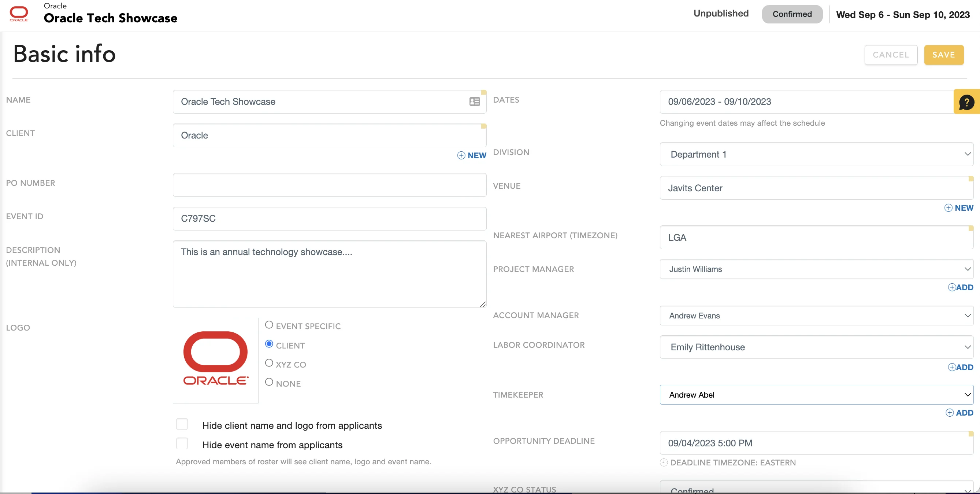This screenshot has height=494, width=980.
Task: Click the Oracle Tech Showcase header title
Action: tap(110, 18)
